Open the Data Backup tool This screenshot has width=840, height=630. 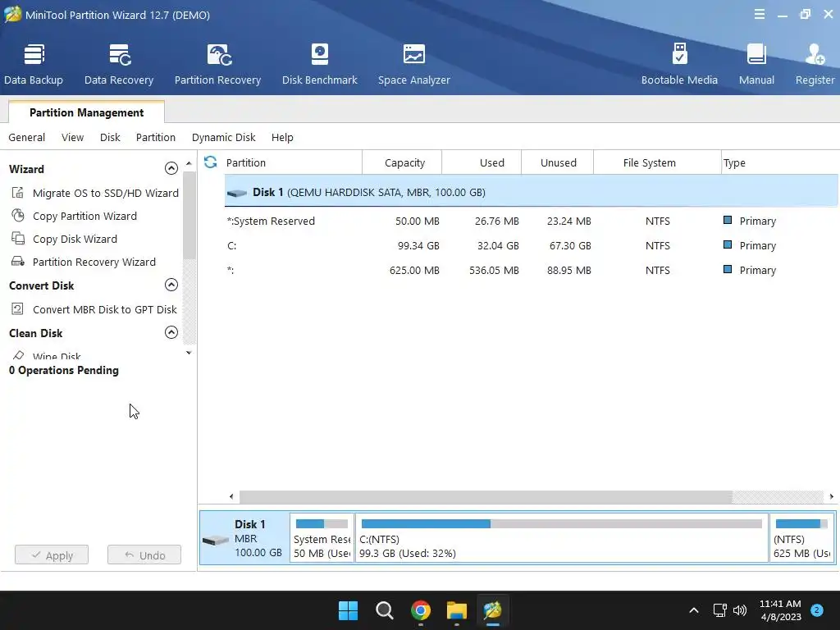[x=33, y=64]
